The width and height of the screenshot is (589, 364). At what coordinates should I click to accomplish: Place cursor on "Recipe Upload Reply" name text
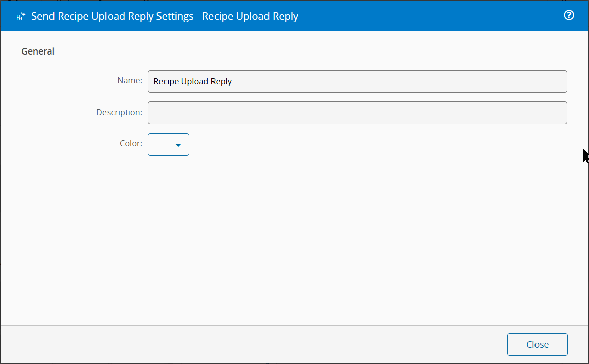(192, 81)
